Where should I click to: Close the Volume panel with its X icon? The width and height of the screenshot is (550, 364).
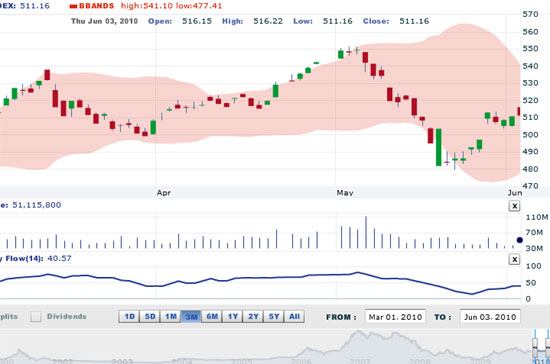coord(514,206)
